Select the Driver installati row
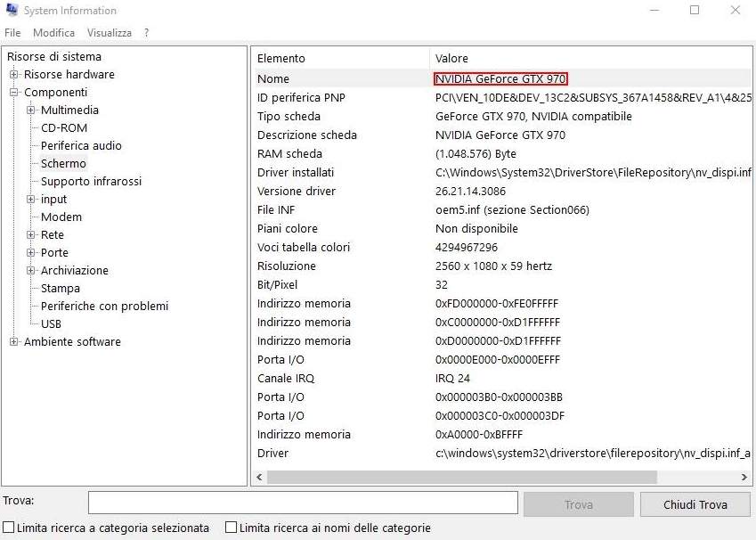 point(502,172)
